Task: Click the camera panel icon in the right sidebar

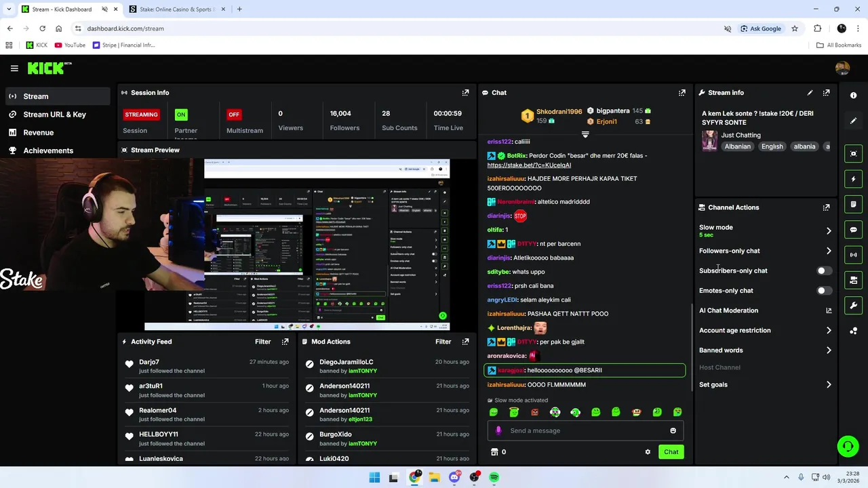Action: 854,280
